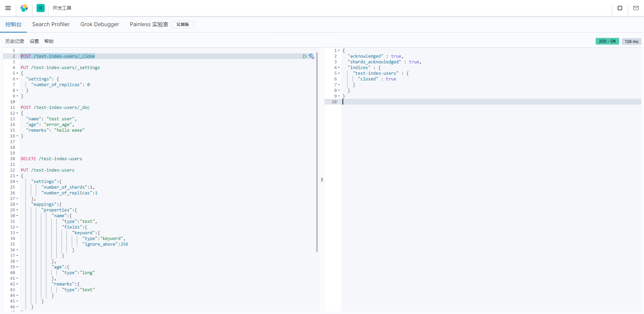The width and height of the screenshot is (644, 314).
Task: Click the request editor vertical scrollbar
Action: (317, 152)
